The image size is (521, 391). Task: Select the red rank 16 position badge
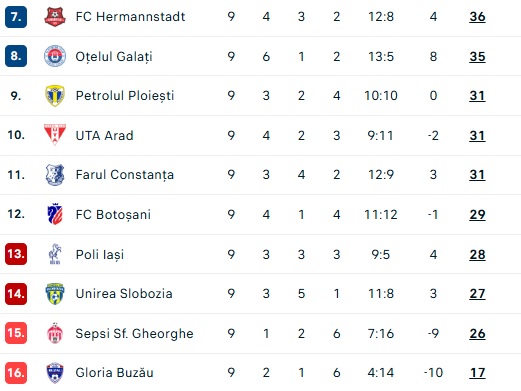(16, 373)
